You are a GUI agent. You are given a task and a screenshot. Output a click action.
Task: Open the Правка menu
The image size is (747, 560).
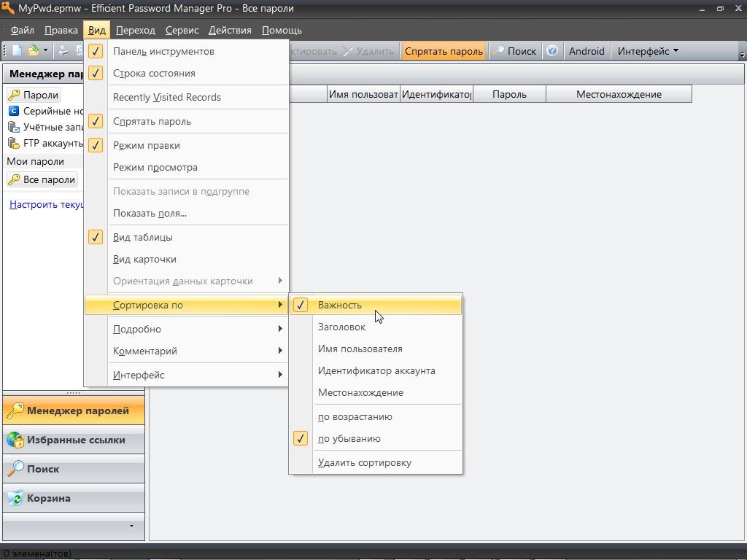61,30
